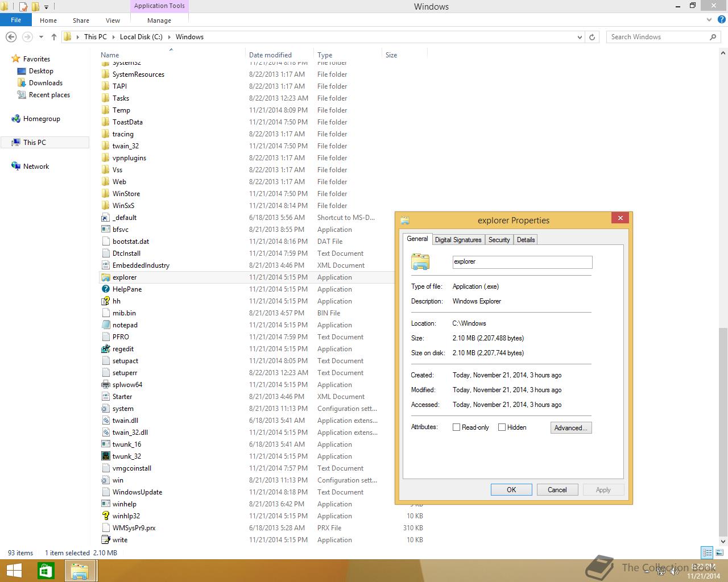This screenshot has width=728, height=582.
Task: Click the bfsvc application icon
Action: (105, 230)
